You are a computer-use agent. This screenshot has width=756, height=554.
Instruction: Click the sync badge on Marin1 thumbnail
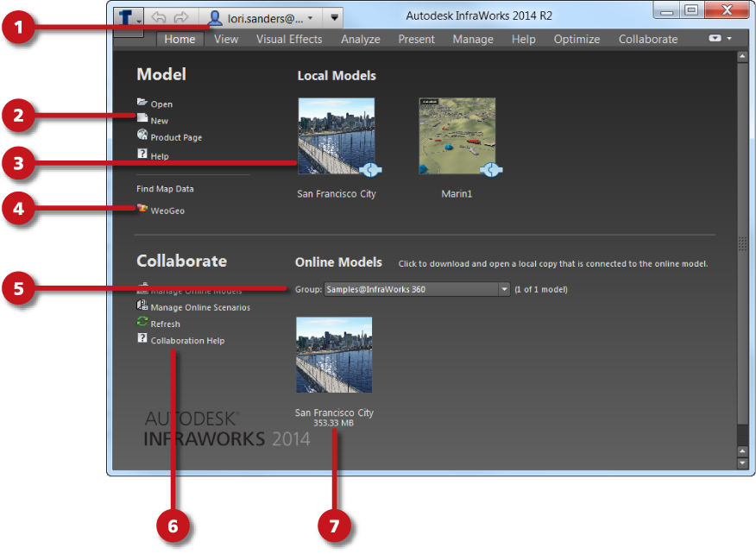tap(491, 170)
